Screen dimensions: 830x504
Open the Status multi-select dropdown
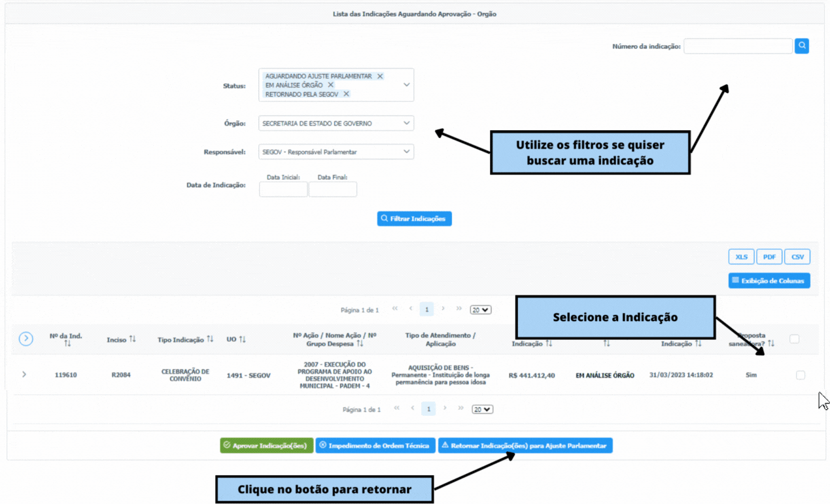click(x=406, y=85)
